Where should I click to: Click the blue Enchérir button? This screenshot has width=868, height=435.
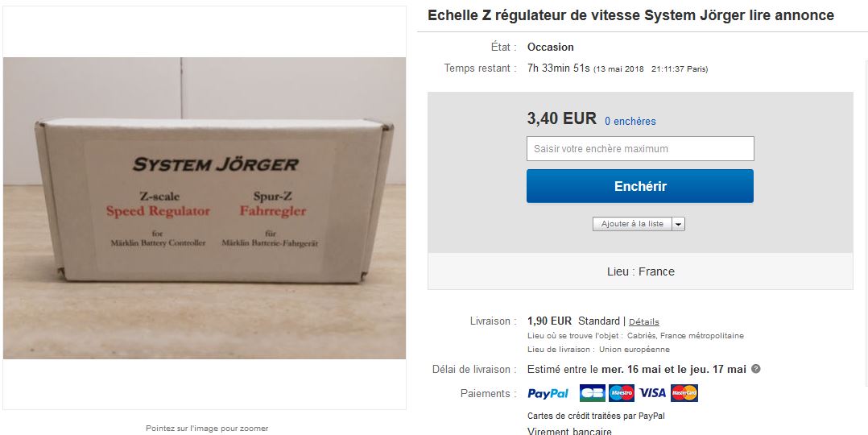[x=640, y=186]
